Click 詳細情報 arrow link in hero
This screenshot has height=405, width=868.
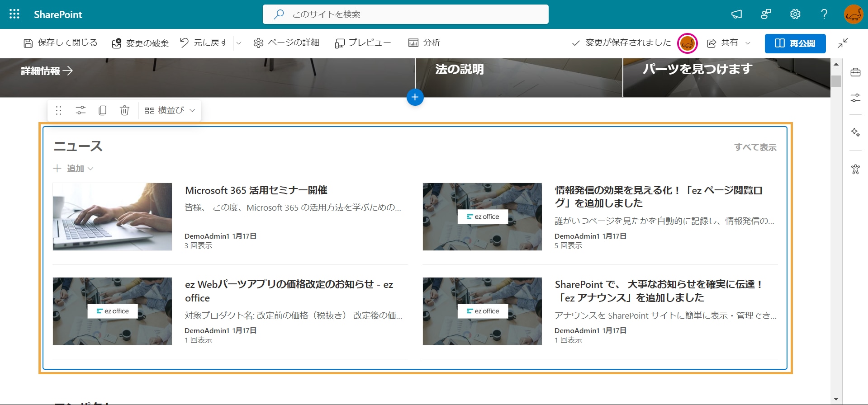(x=47, y=71)
